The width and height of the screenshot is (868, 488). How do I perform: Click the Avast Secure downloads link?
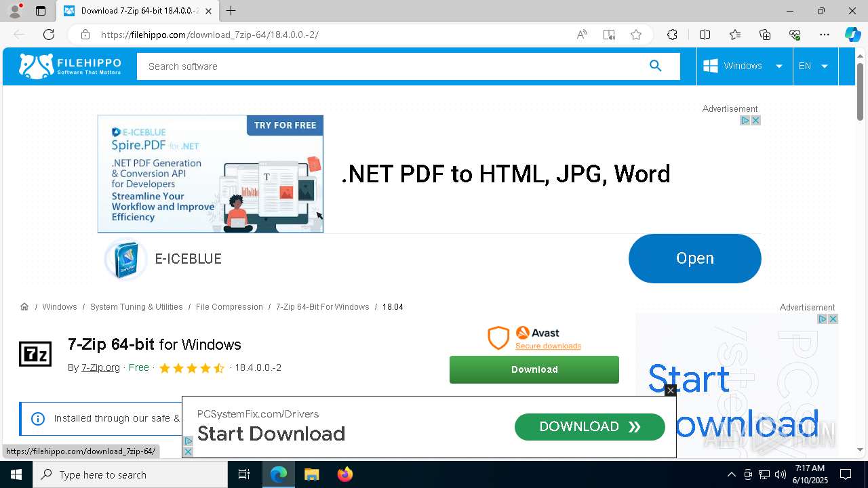tap(548, 346)
